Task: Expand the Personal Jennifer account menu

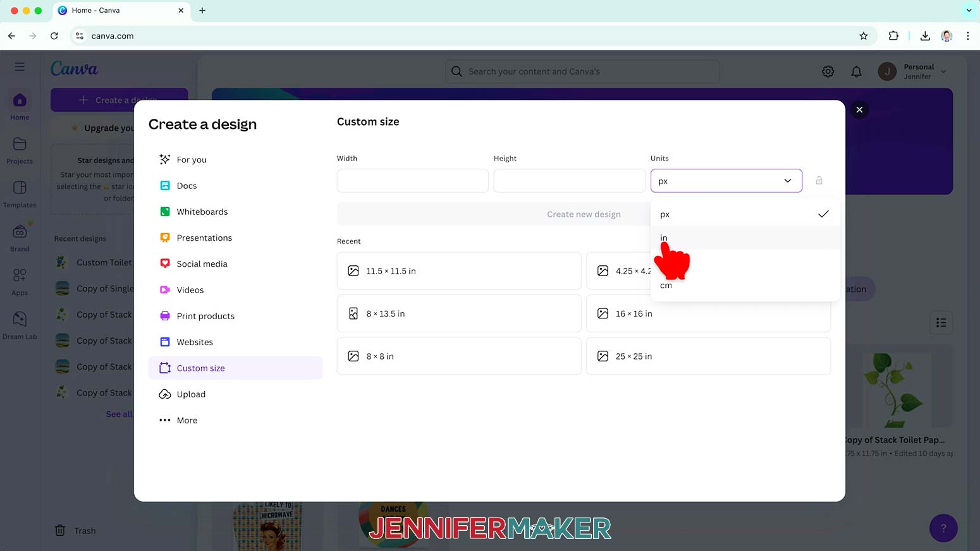Action: [912, 71]
